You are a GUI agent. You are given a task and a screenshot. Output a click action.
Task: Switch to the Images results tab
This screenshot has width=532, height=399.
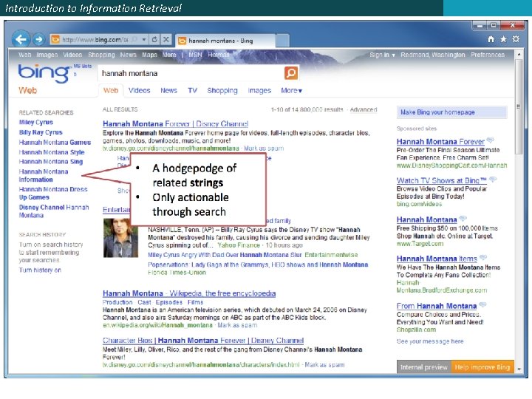259,91
